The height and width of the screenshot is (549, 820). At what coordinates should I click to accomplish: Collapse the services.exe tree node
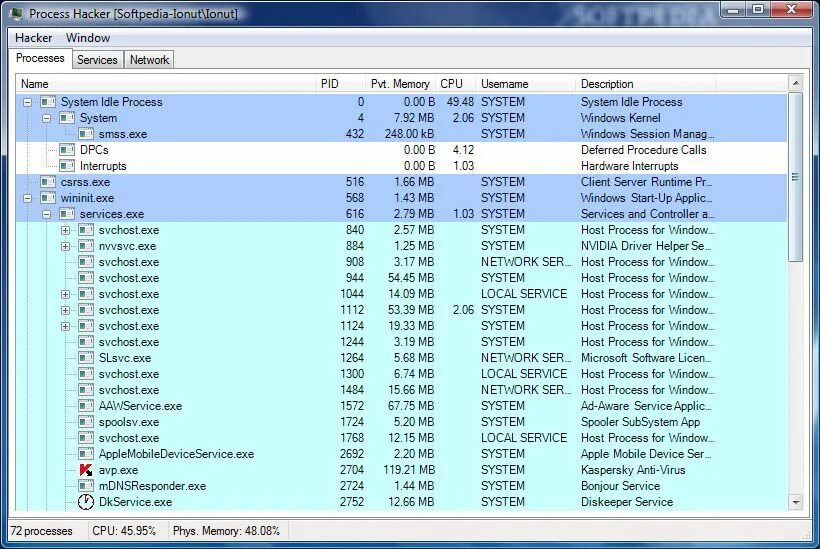click(x=47, y=214)
